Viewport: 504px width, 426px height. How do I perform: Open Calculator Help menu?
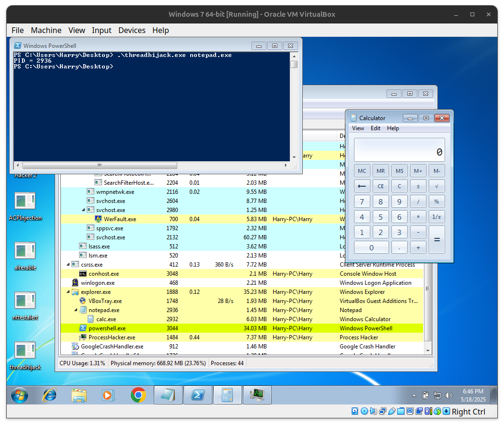pyautogui.click(x=393, y=128)
